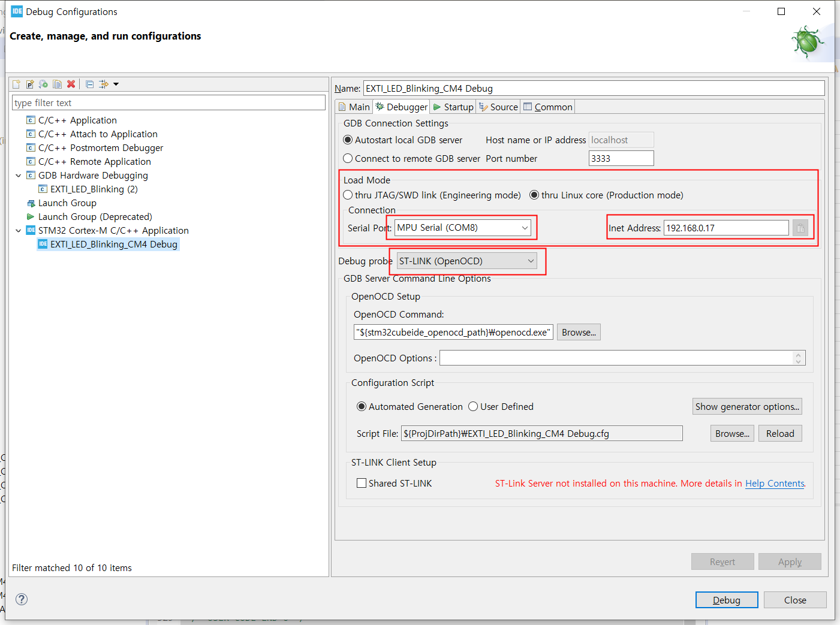This screenshot has width=840, height=625.
Task: Select C/C++ Remote Application tree item
Action: pos(95,161)
